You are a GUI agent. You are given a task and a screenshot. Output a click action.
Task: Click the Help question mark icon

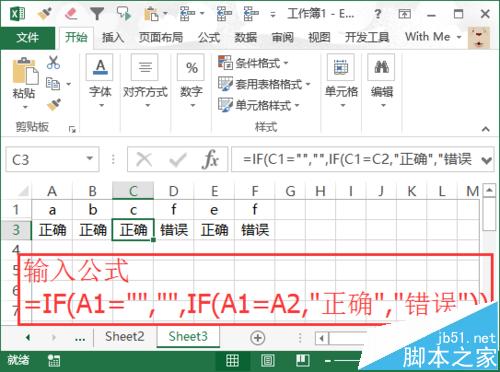(377, 14)
